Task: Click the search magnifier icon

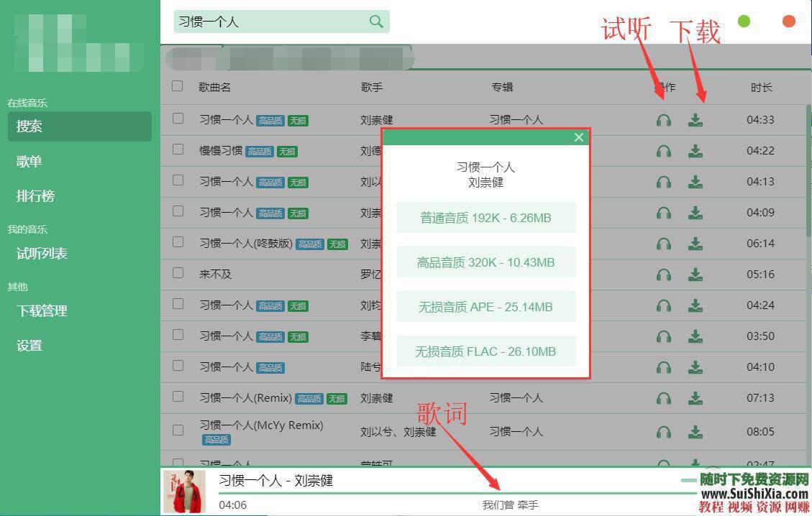Action: [x=375, y=22]
